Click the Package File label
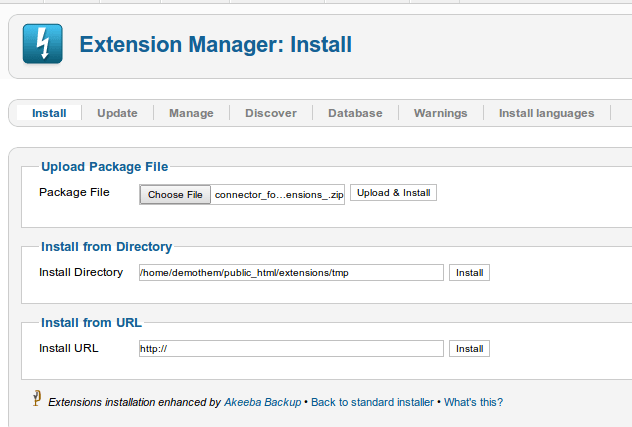Viewport: 632px width, 427px height. (x=74, y=192)
